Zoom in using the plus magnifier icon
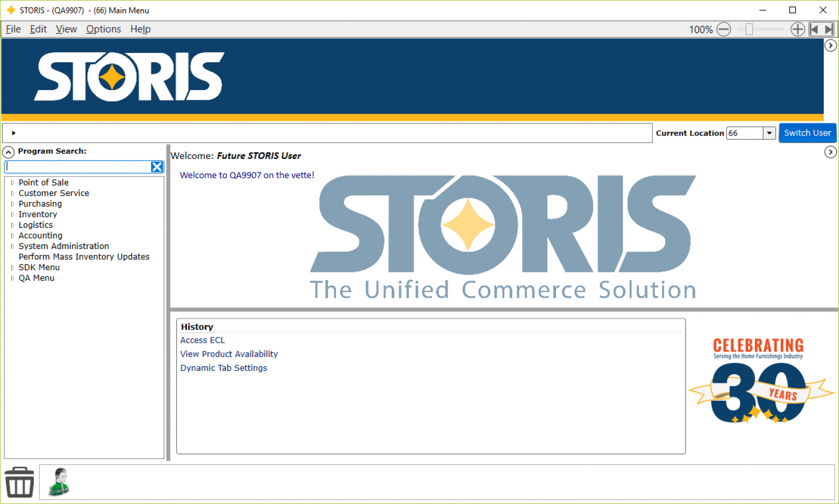This screenshot has width=839, height=504. tap(797, 29)
